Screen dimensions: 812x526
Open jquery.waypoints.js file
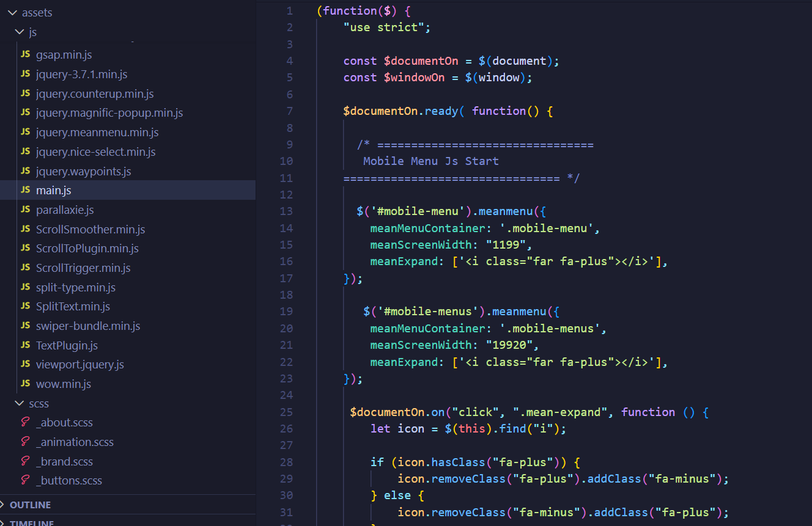pos(83,171)
